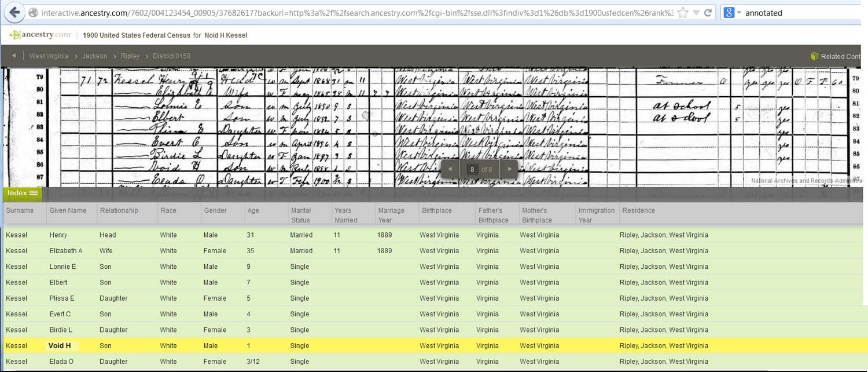This screenshot has width=868, height=372.
Task: Open URL history dropdown arrow
Action: coord(696,13)
